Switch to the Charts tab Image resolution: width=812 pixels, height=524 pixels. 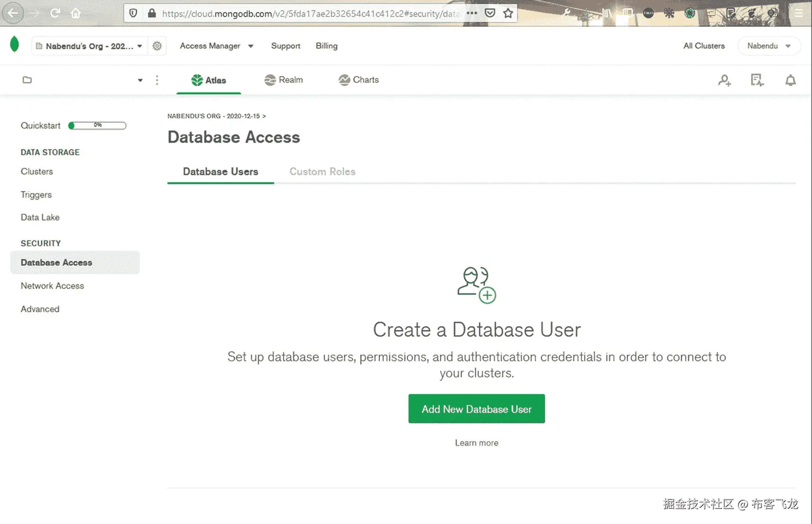coord(358,80)
